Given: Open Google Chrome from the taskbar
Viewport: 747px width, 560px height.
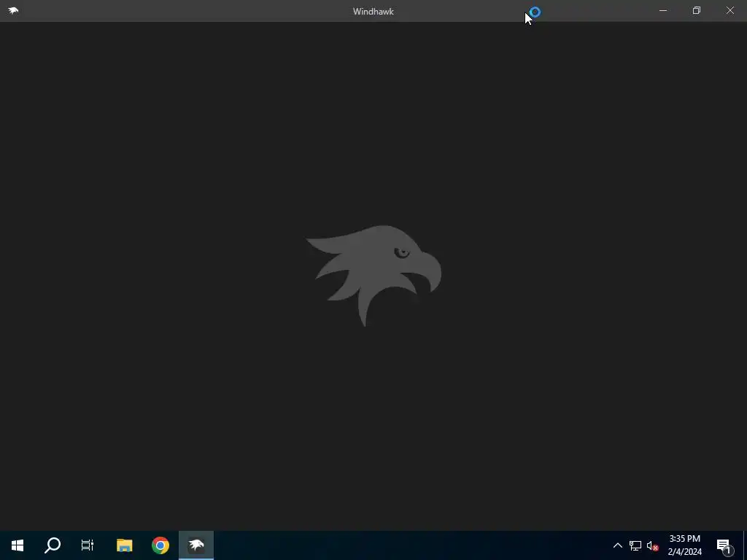Looking at the screenshot, I should click(x=160, y=545).
